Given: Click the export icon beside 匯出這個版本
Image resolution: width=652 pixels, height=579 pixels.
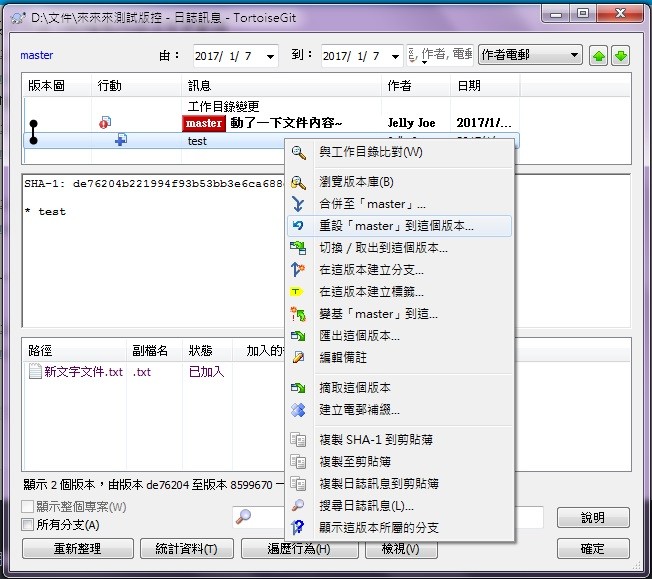Looking at the screenshot, I should click(x=298, y=335).
